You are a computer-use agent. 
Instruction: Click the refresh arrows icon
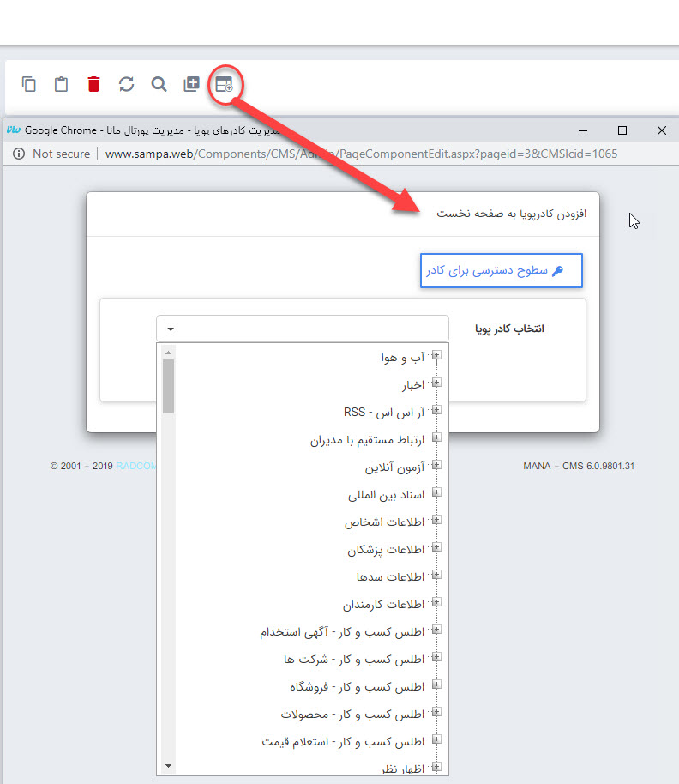pyautogui.click(x=126, y=84)
